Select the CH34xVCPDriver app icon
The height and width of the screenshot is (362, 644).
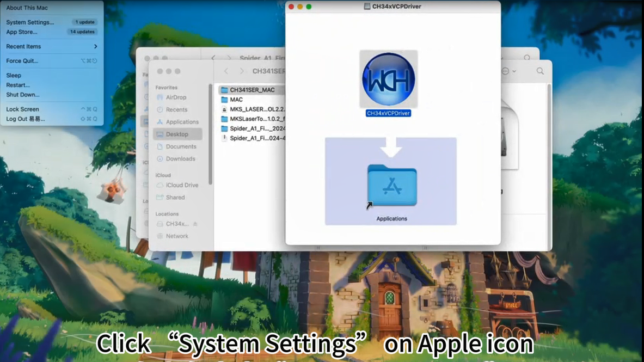pyautogui.click(x=389, y=79)
